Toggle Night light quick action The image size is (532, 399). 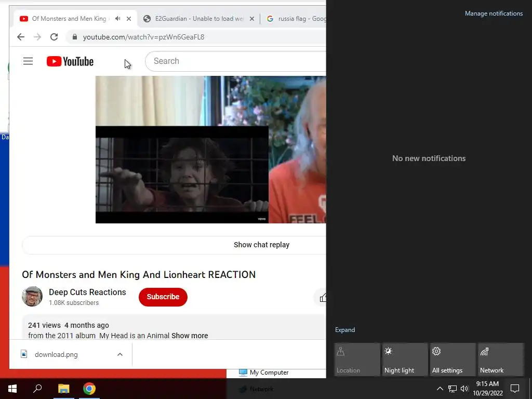[x=405, y=360]
